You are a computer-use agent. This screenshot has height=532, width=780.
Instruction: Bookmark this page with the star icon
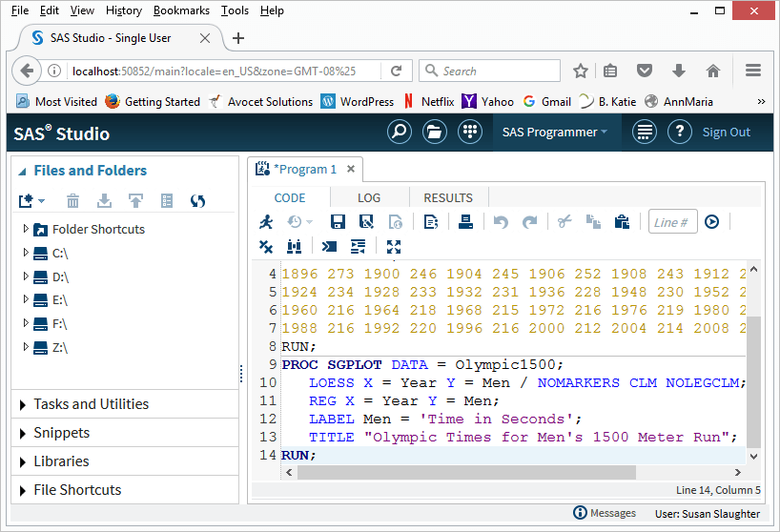pyautogui.click(x=581, y=72)
